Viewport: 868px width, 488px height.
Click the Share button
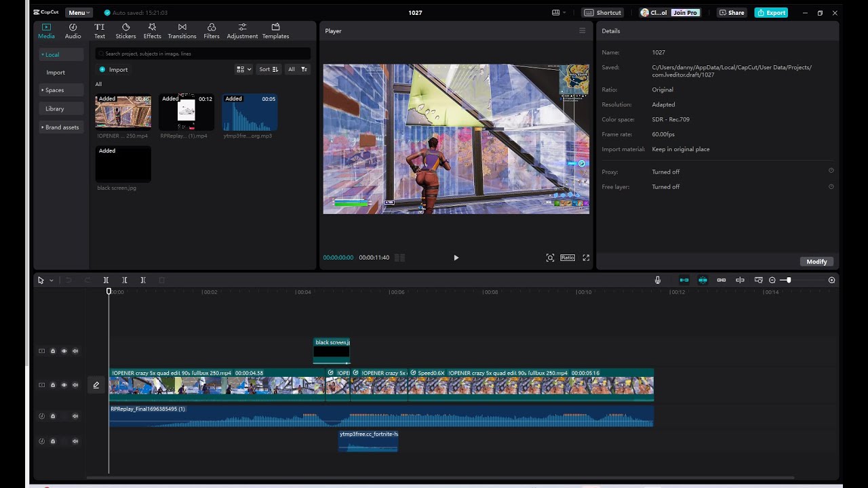[732, 13]
